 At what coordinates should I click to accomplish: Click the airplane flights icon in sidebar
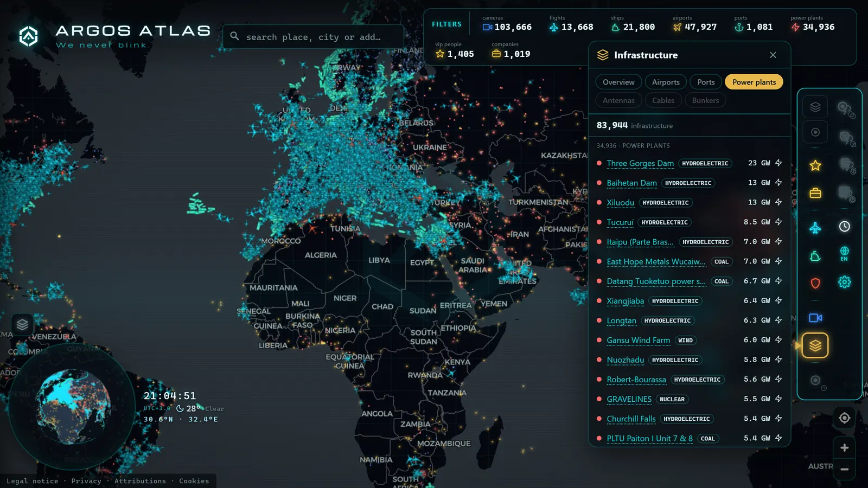pyautogui.click(x=815, y=228)
